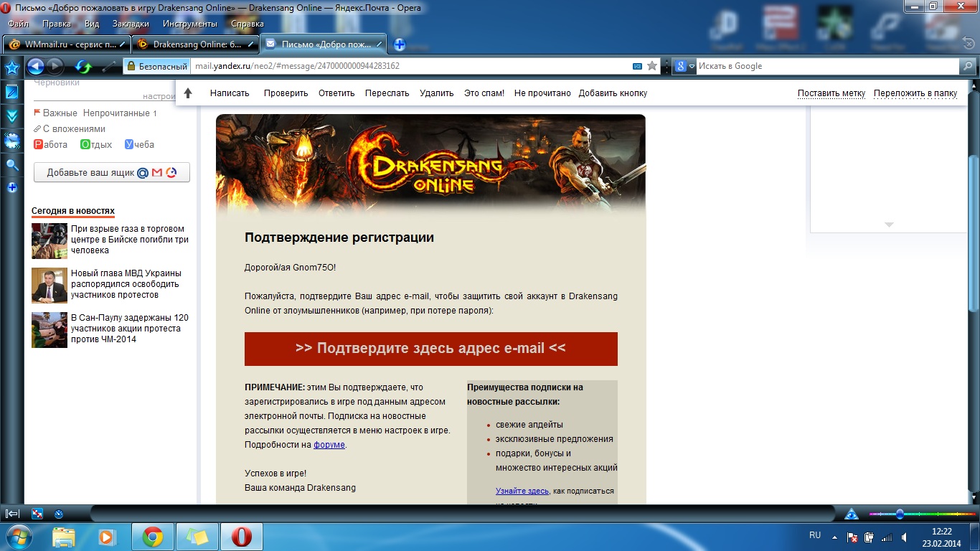Go forward using the grey forward arrow
This screenshot has width=980, height=551.
[x=55, y=67]
